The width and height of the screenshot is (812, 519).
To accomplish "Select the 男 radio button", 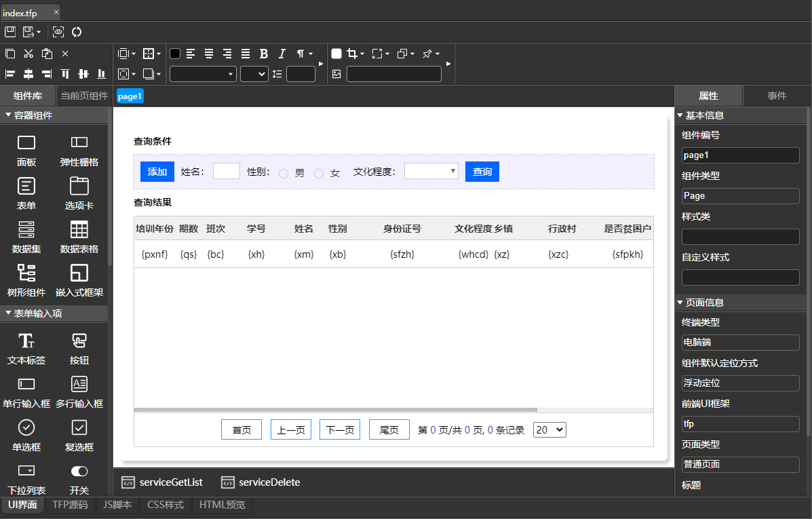I will pos(284,174).
